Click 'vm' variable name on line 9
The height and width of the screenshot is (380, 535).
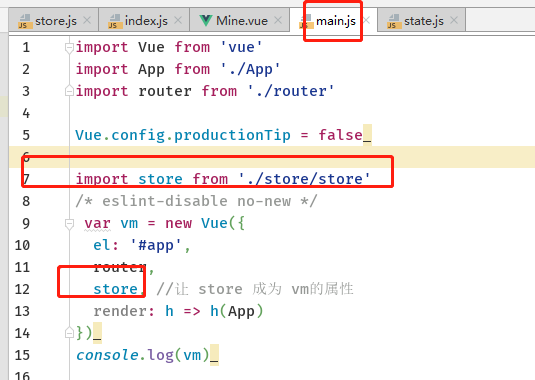(129, 223)
